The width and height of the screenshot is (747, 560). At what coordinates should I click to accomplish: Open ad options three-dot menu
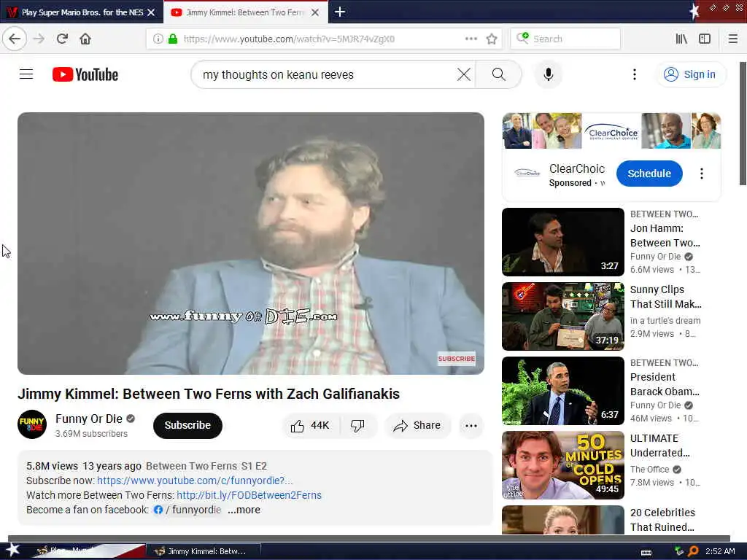[701, 174]
